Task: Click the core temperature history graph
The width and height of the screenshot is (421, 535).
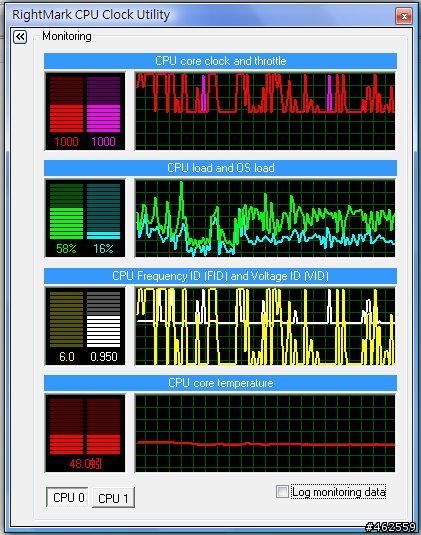Action: (x=265, y=433)
